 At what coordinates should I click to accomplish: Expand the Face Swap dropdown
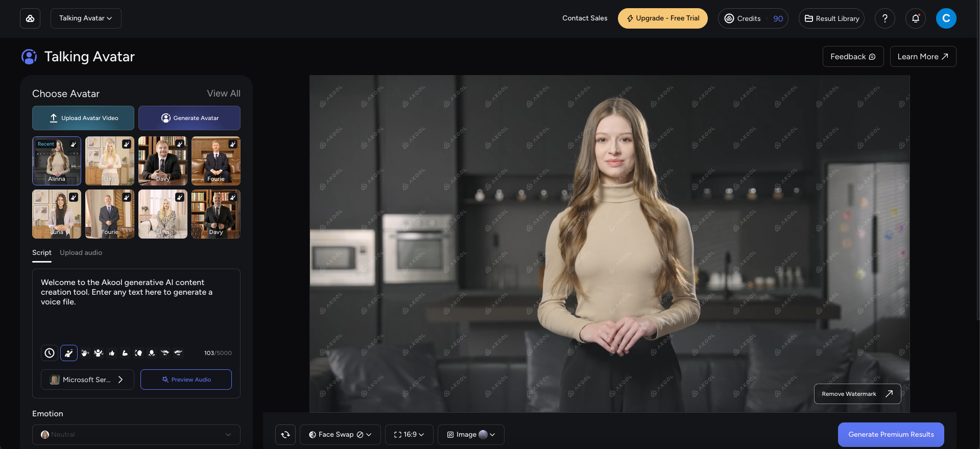tap(340, 435)
